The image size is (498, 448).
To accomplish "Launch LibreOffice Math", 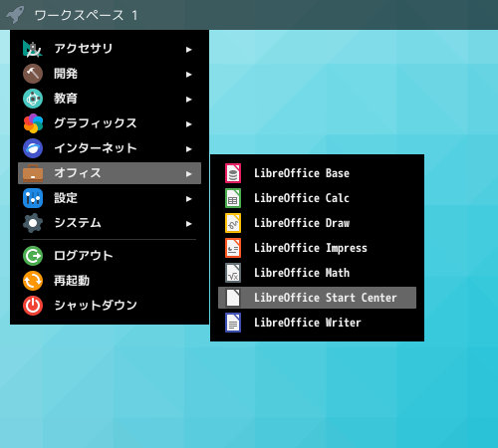I will point(317,273).
